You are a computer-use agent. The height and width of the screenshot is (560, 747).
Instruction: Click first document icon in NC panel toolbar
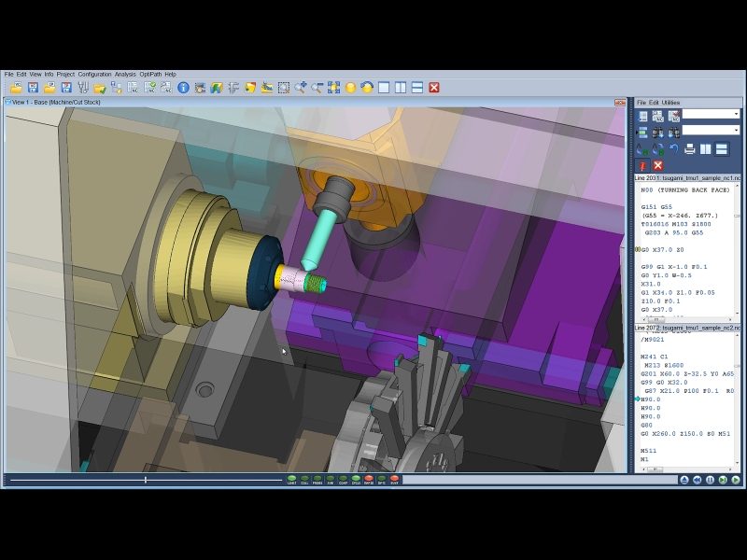642,116
